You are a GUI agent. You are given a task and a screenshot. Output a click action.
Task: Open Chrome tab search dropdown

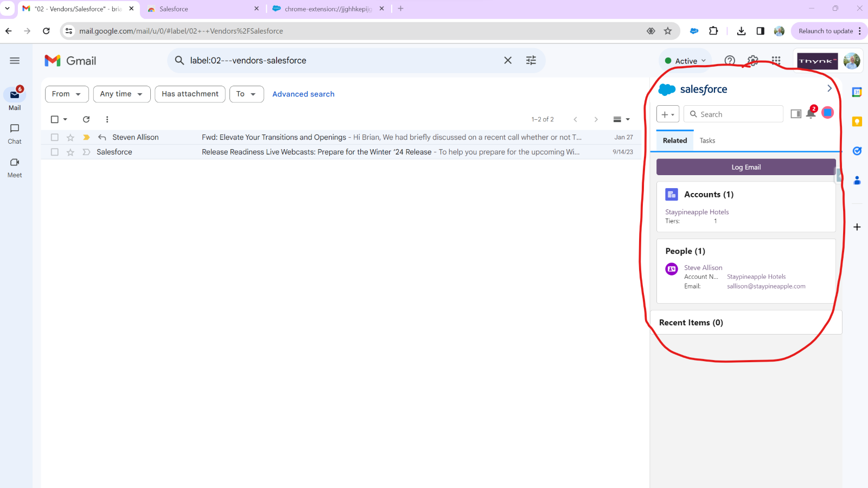7,8
